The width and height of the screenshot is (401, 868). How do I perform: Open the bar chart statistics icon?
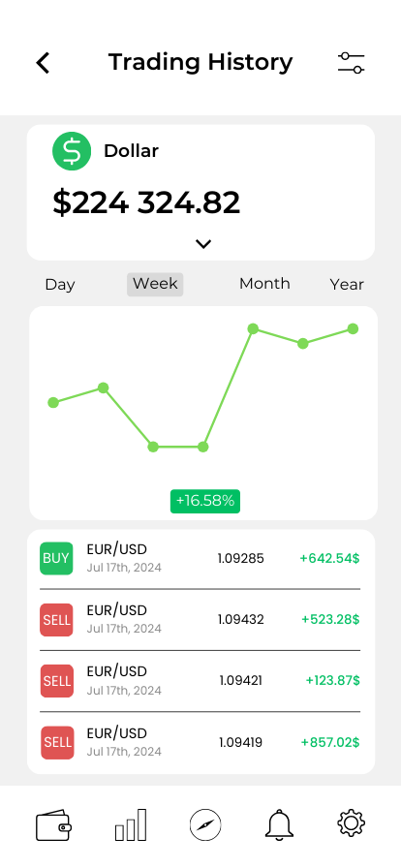click(x=131, y=824)
